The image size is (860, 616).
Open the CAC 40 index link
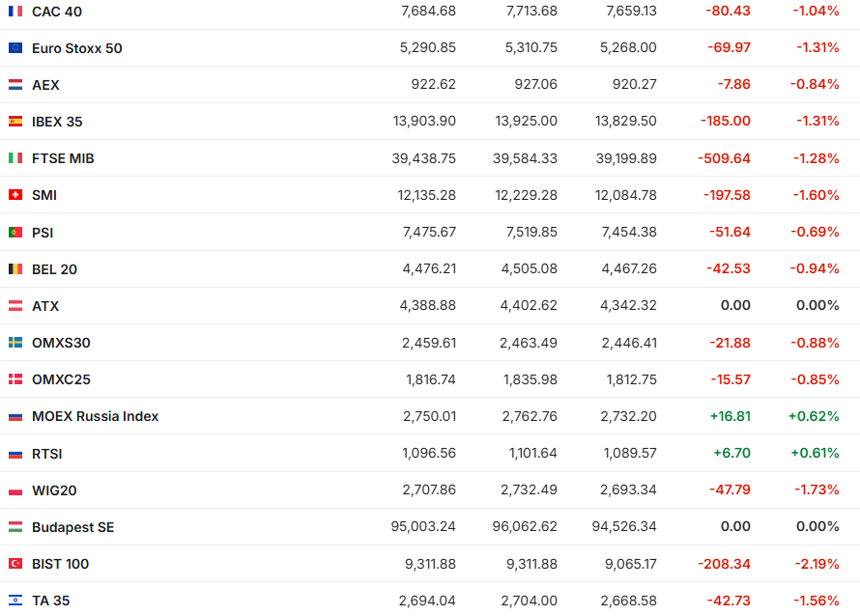pos(57,11)
